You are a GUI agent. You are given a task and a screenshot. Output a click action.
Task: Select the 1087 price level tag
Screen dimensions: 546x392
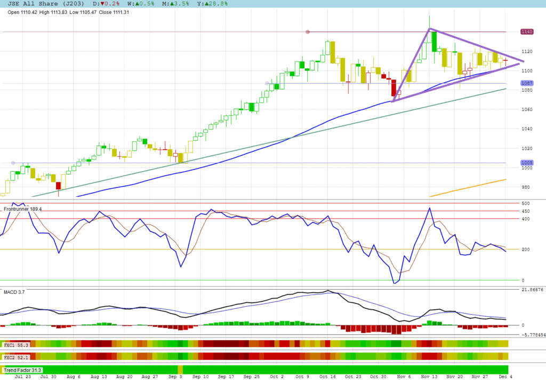pyautogui.click(x=527, y=83)
